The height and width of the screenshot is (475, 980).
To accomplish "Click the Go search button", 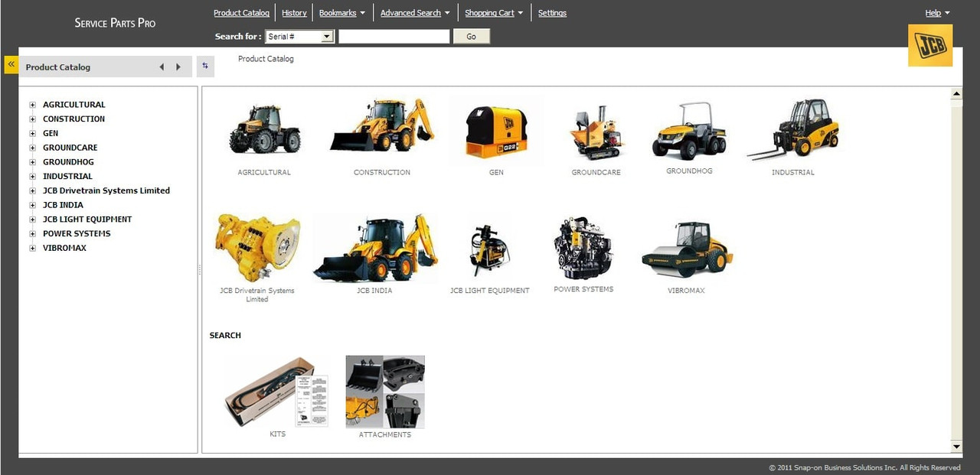I will [472, 37].
